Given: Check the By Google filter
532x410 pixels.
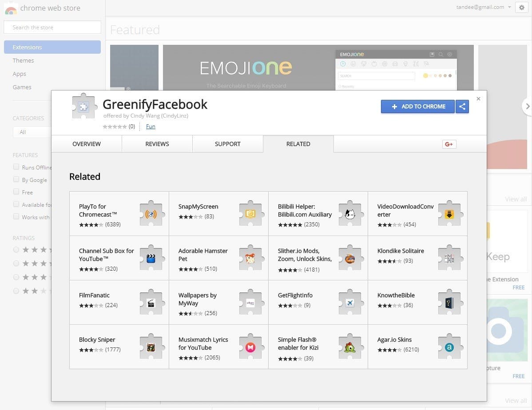Looking at the screenshot, I should pos(16,179).
